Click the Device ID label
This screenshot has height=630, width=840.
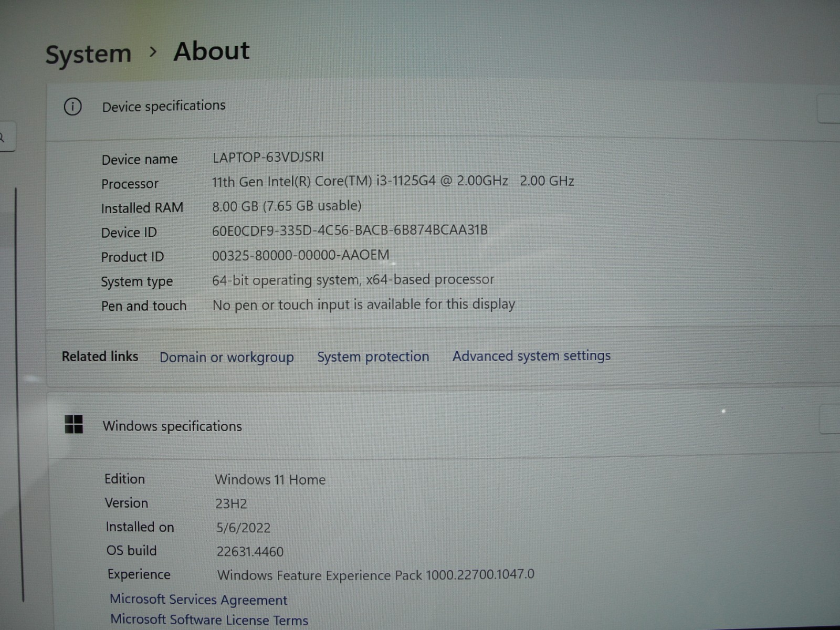[129, 232]
